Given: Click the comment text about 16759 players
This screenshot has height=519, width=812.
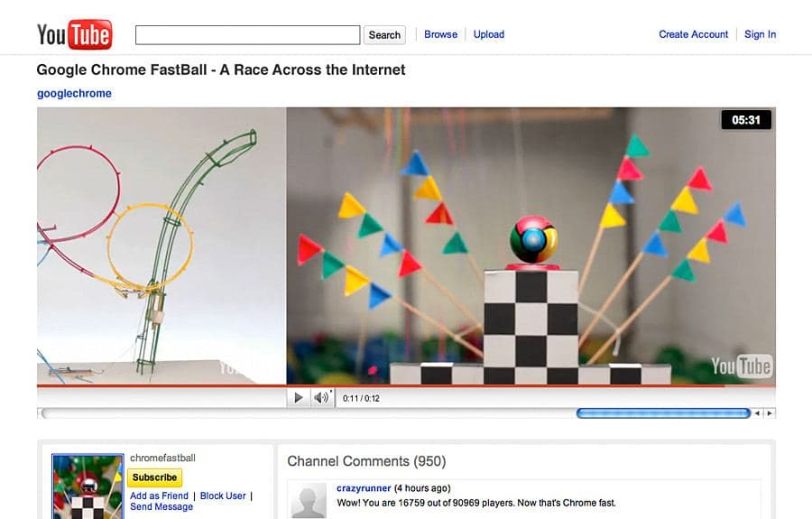Looking at the screenshot, I should [475, 503].
